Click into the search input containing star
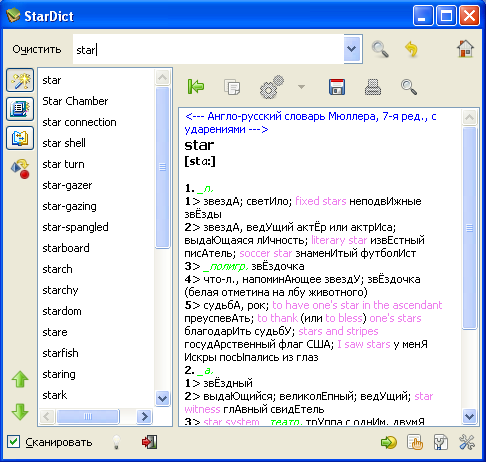Viewport: 486px width, 462px height. (208, 49)
